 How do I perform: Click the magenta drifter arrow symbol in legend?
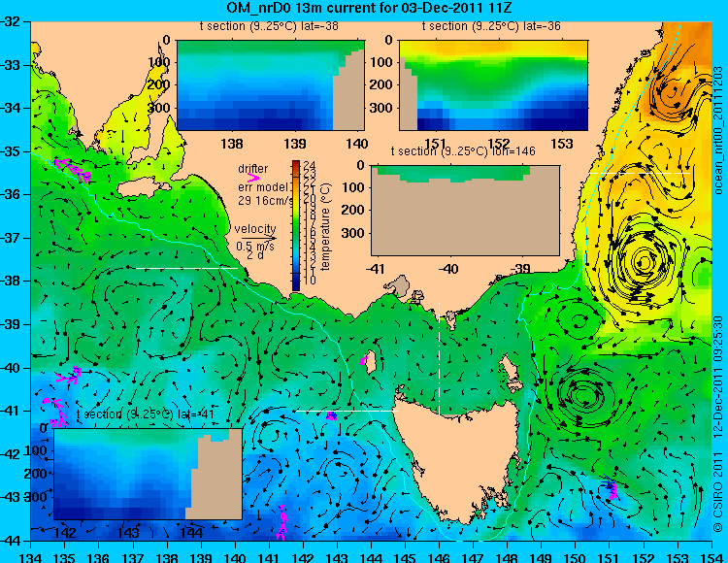(x=253, y=178)
